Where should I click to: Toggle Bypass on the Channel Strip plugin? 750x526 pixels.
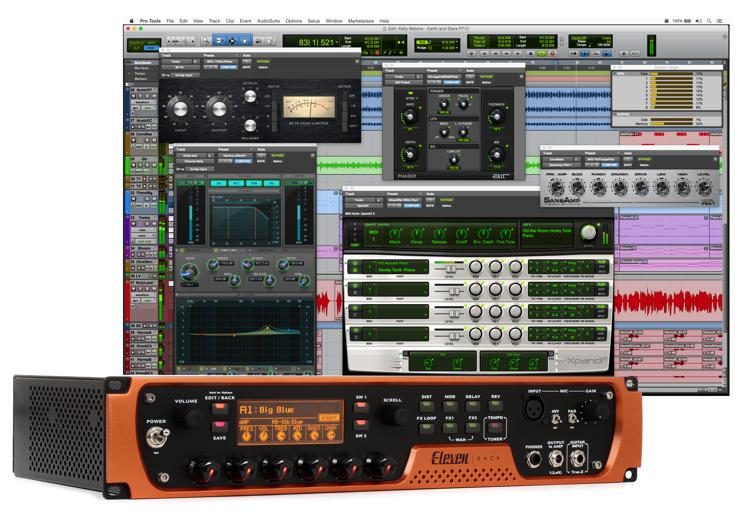[x=277, y=155]
